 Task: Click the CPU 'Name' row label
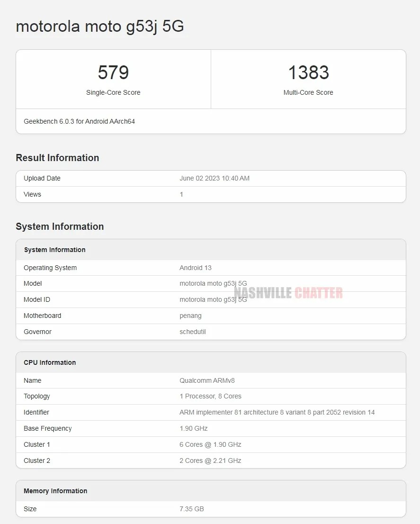pyautogui.click(x=32, y=380)
